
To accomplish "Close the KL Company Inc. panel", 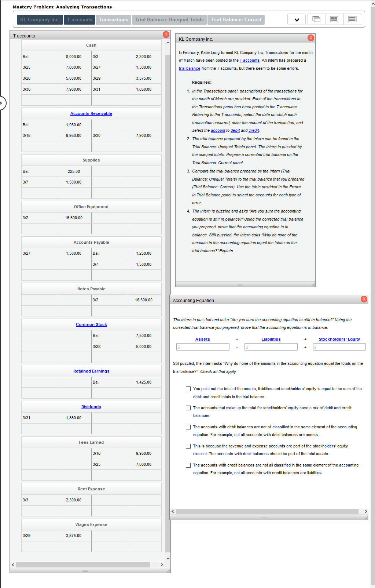I will [311, 38].
